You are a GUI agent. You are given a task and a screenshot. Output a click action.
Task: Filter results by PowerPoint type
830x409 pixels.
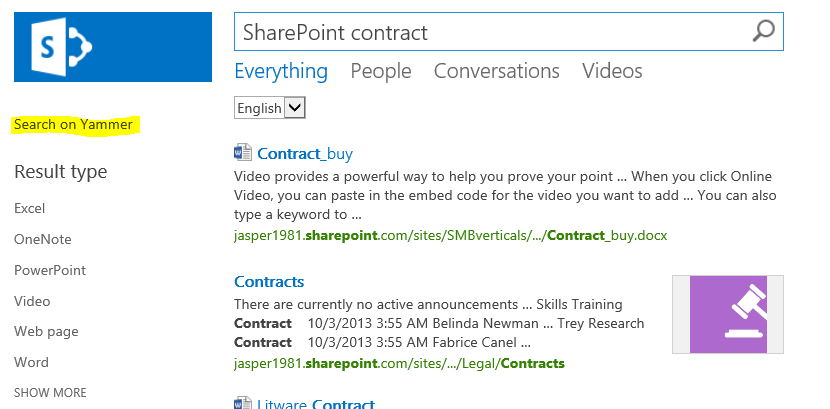tap(50, 270)
